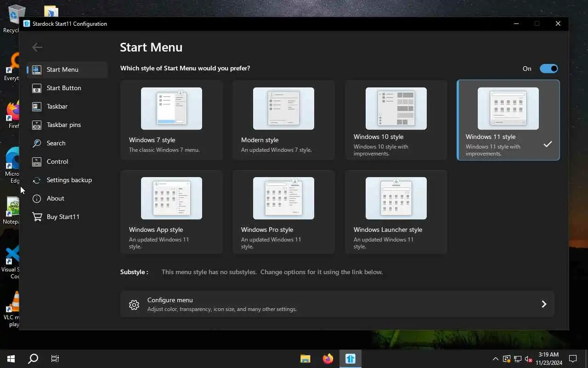The width and height of the screenshot is (588, 368).
Task: Click the Start Menu sidebar icon
Action: click(37, 69)
